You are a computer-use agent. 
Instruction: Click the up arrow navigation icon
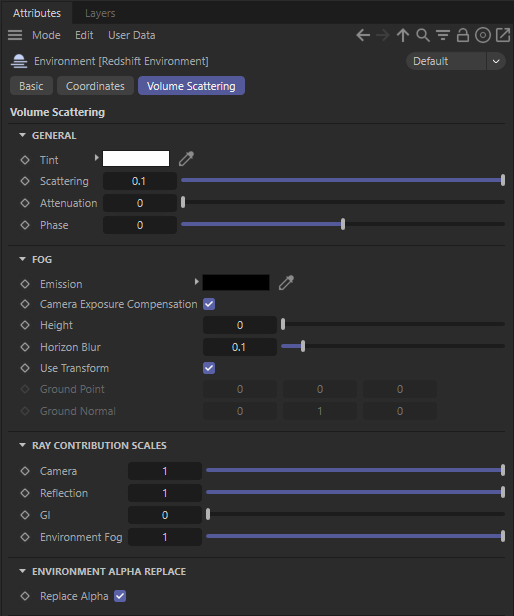tap(403, 35)
